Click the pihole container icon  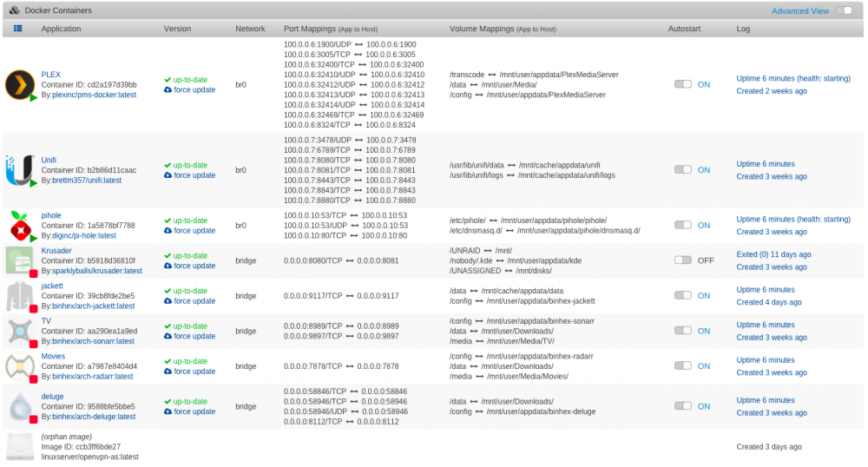pyautogui.click(x=20, y=226)
